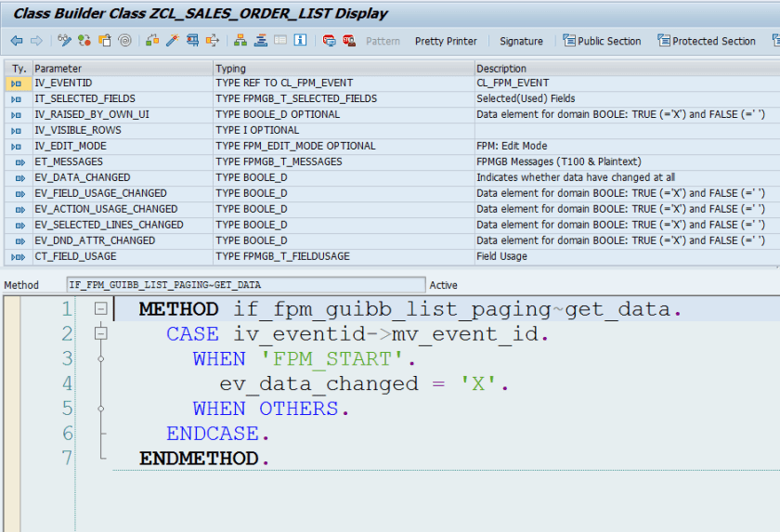Image resolution: width=780 pixels, height=532 pixels.
Task: Select the IV_EVENTID parameter cell
Action: tap(123, 83)
